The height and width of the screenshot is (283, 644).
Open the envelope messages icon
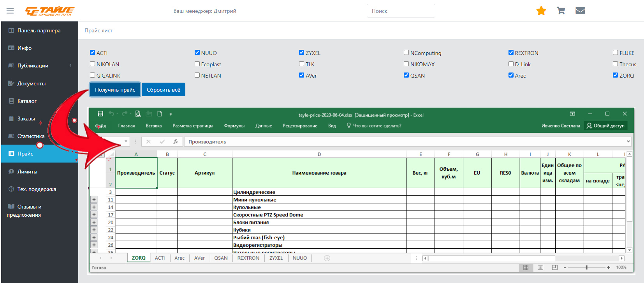click(580, 11)
